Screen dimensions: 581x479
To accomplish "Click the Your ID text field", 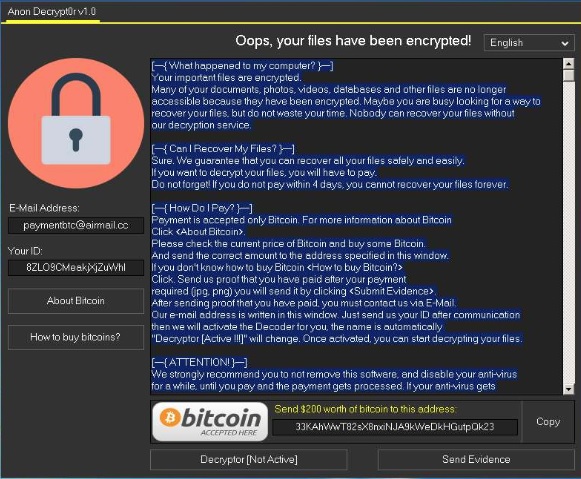I will pyautogui.click(x=76, y=267).
